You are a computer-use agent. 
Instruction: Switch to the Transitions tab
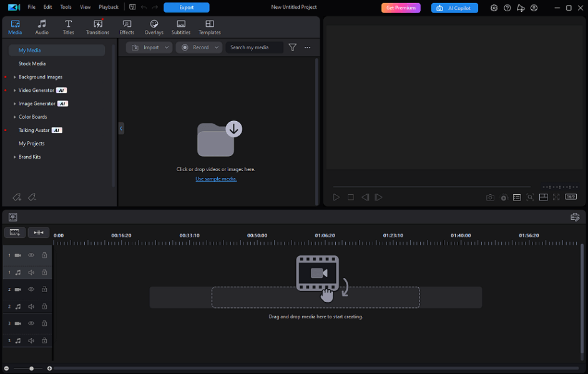point(97,27)
